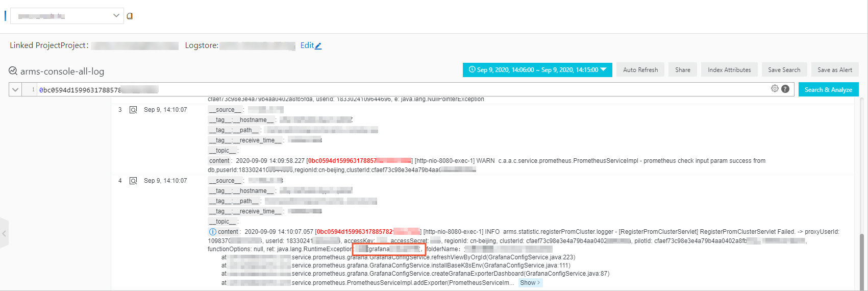Open context view icon for log row 3

point(133,110)
